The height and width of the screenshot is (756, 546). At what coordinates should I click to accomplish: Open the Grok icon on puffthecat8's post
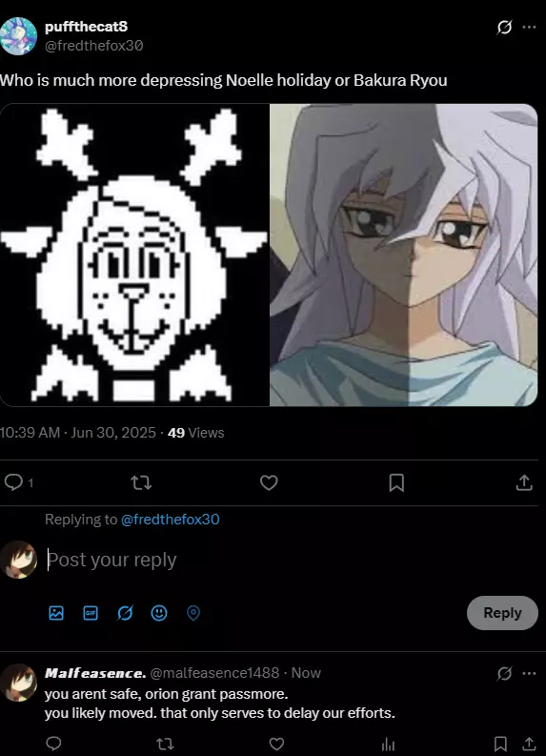pyautogui.click(x=504, y=28)
